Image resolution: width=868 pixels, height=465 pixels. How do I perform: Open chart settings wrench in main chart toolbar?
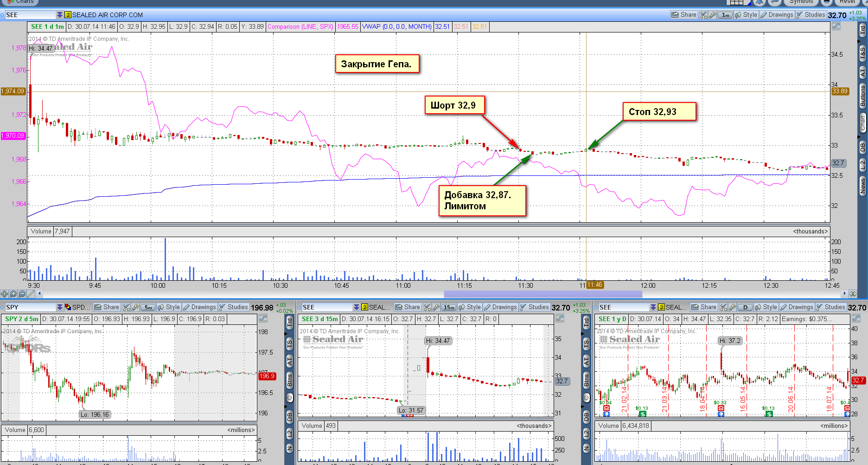pyautogui.click(x=713, y=15)
